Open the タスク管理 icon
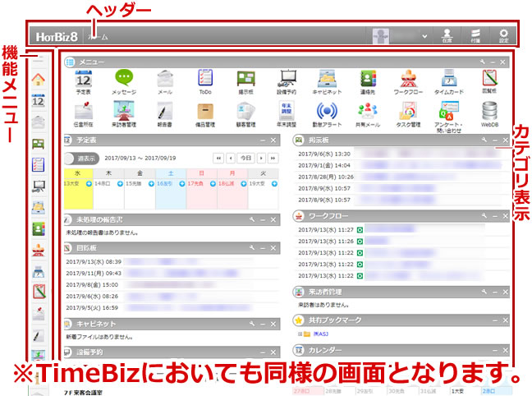The width and height of the screenshot is (532, 396). pyautogui.click(x=409, y=111)
